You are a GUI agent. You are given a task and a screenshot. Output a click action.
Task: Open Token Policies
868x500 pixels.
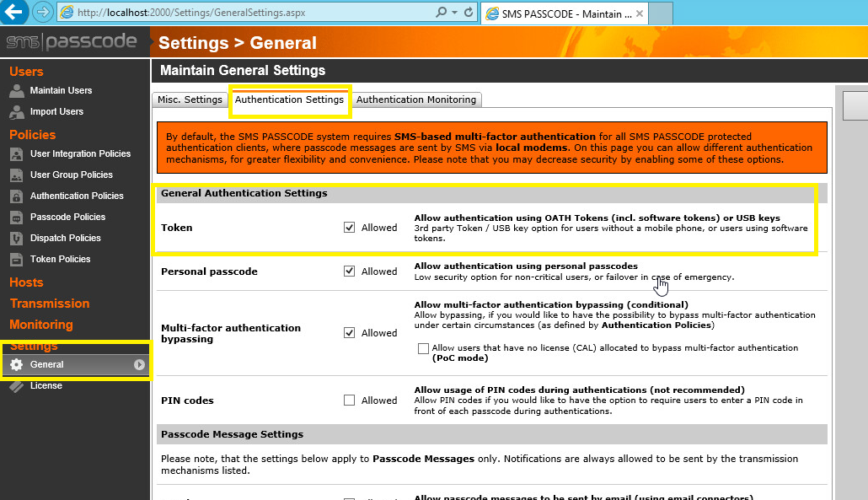click(x=60, y=259)
